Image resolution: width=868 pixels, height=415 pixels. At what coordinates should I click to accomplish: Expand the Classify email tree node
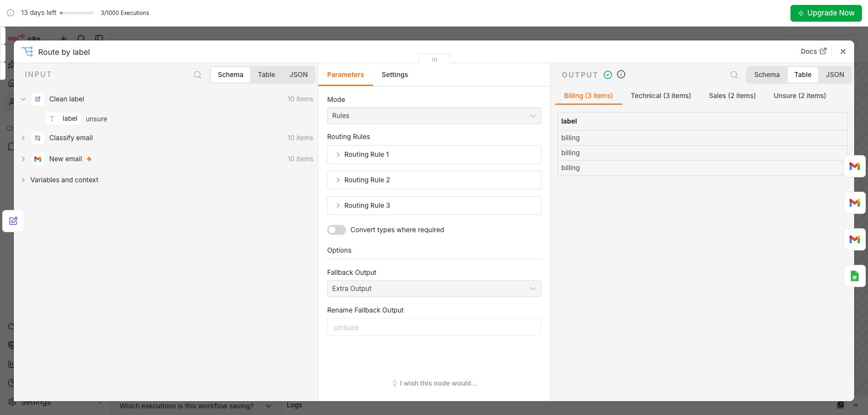[23, 138]
